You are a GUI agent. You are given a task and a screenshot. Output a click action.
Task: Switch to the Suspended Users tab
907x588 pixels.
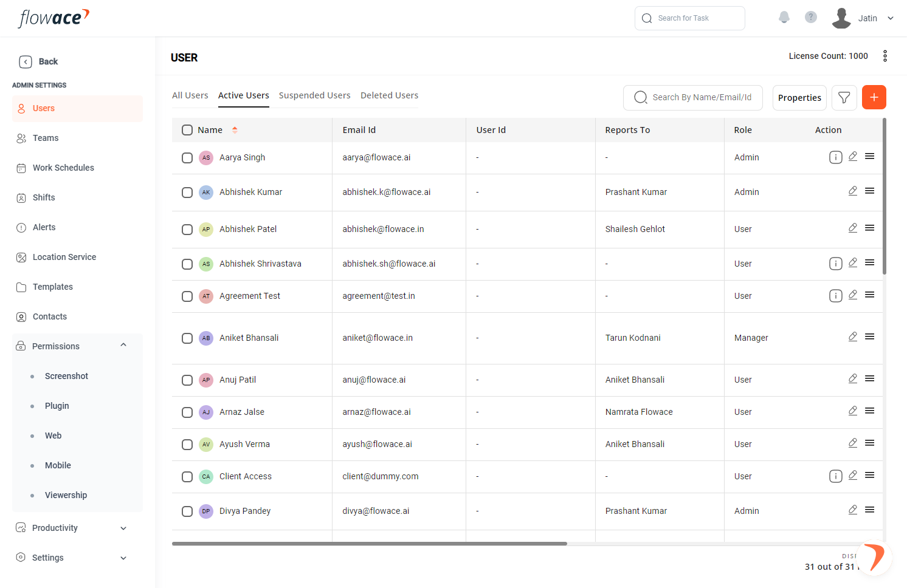pyautogui.click(x=314, y=95)
